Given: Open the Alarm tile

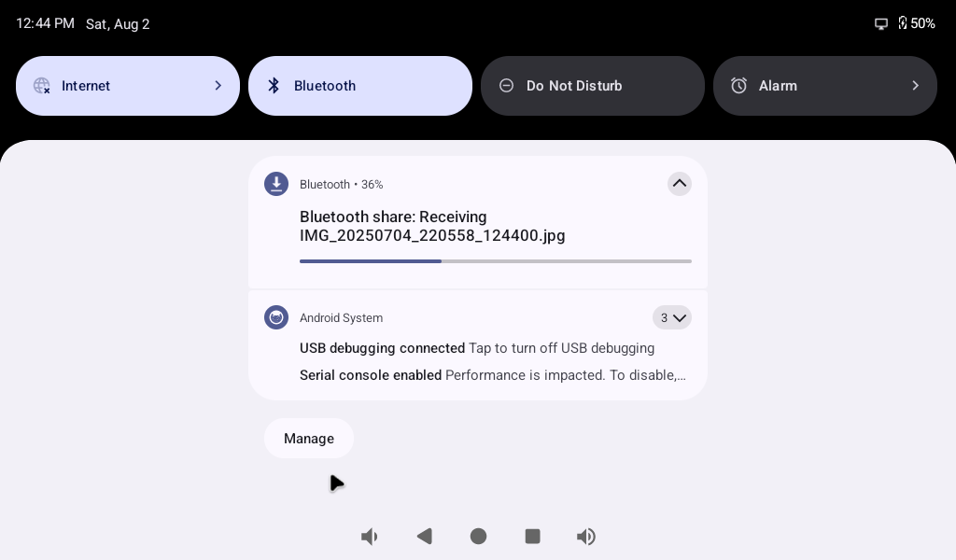Looking at the screenshot, I should (x=825, y=86).
